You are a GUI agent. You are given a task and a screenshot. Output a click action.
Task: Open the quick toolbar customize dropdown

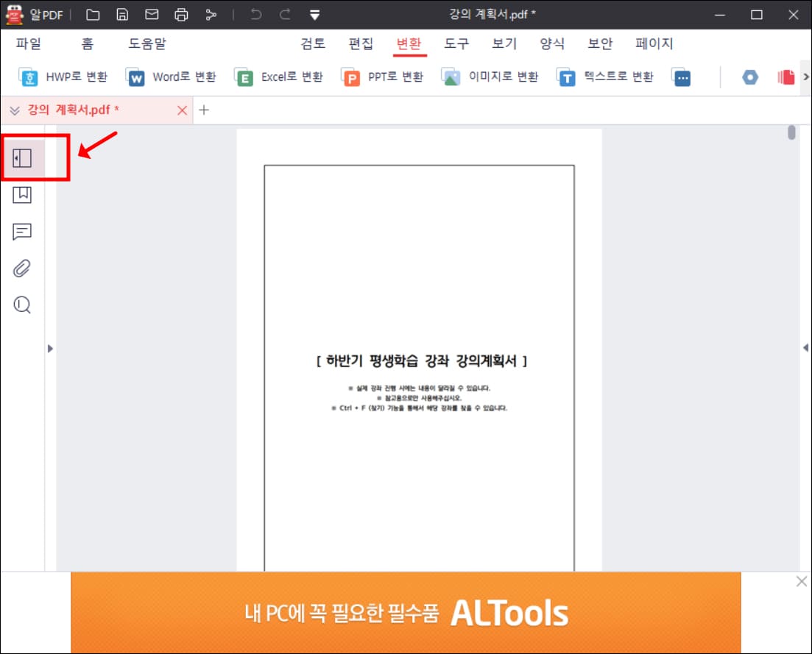tap(314, 15)
